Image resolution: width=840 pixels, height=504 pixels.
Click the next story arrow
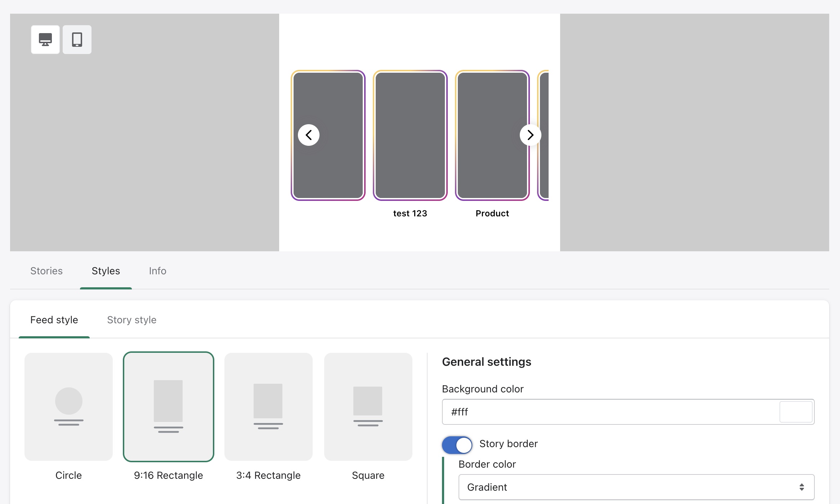530,135
